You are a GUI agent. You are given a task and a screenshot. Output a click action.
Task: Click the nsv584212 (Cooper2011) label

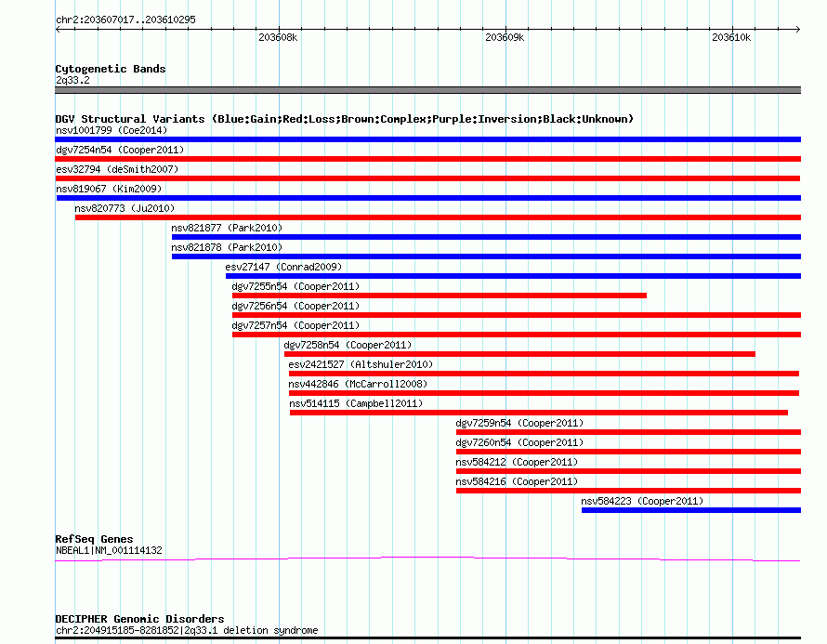tap(517, 462)
